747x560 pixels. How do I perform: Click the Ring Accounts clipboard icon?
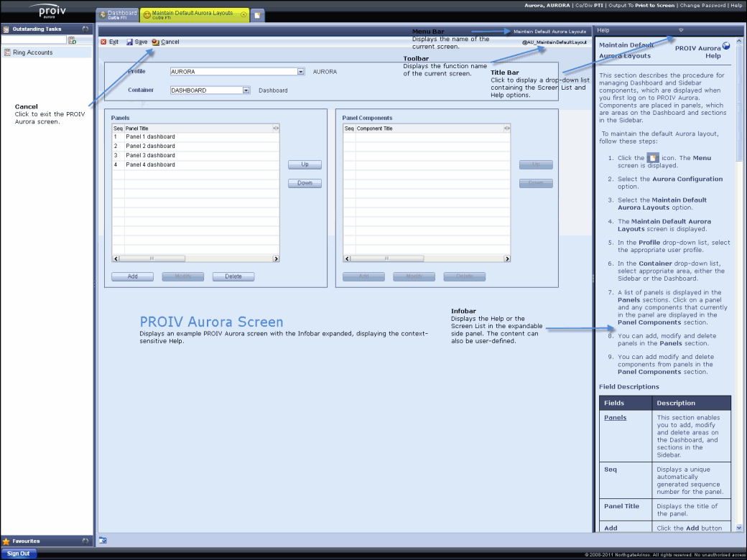pyautogui.click(x=7, y=52)
